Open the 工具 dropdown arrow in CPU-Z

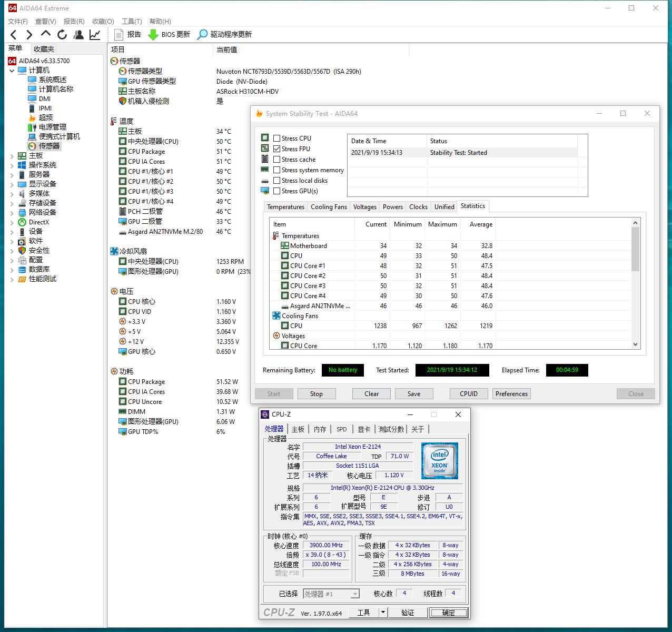point(383,613)
